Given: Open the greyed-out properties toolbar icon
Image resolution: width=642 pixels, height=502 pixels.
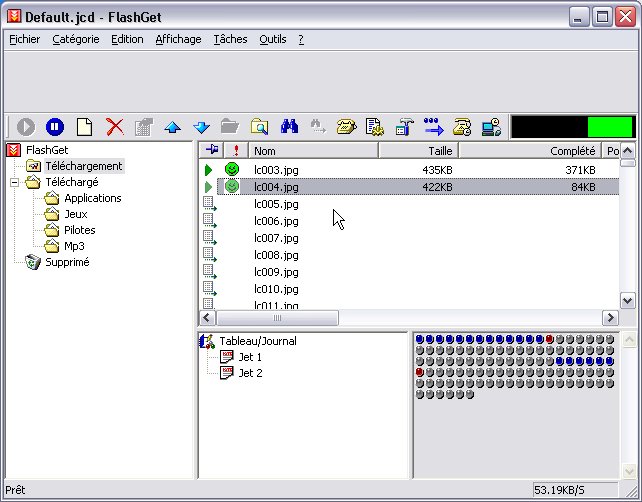Looking at the screenshot, I should [144, 127].
